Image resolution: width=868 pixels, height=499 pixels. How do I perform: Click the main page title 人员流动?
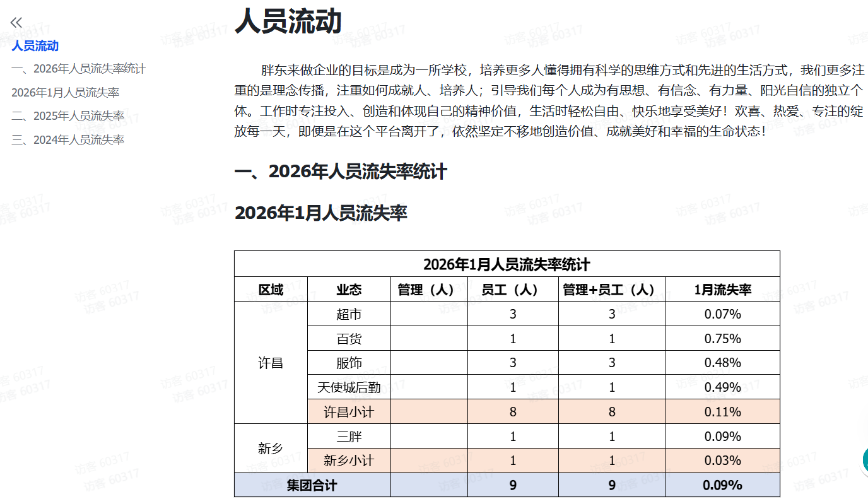pos(288,21)
